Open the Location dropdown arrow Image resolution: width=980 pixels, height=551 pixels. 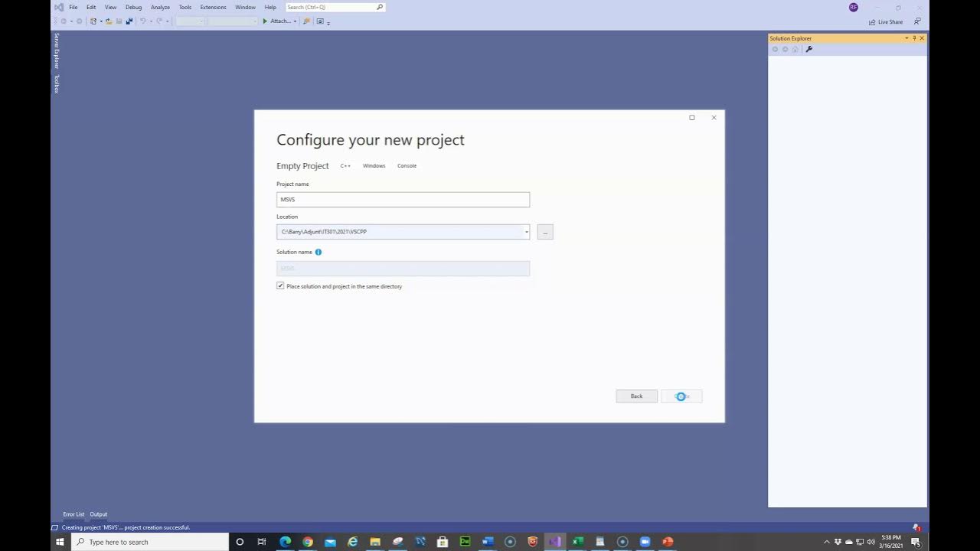coord(526,232)
